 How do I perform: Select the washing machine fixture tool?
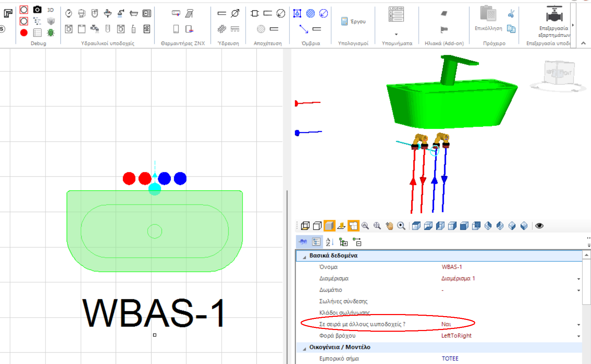coord(69,29)
